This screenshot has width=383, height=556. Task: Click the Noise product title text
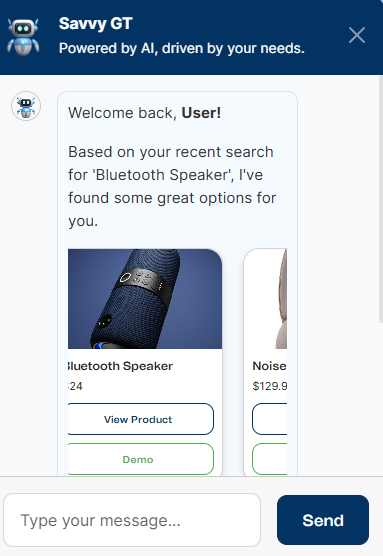pyautogui.click(x=270, y=366)
